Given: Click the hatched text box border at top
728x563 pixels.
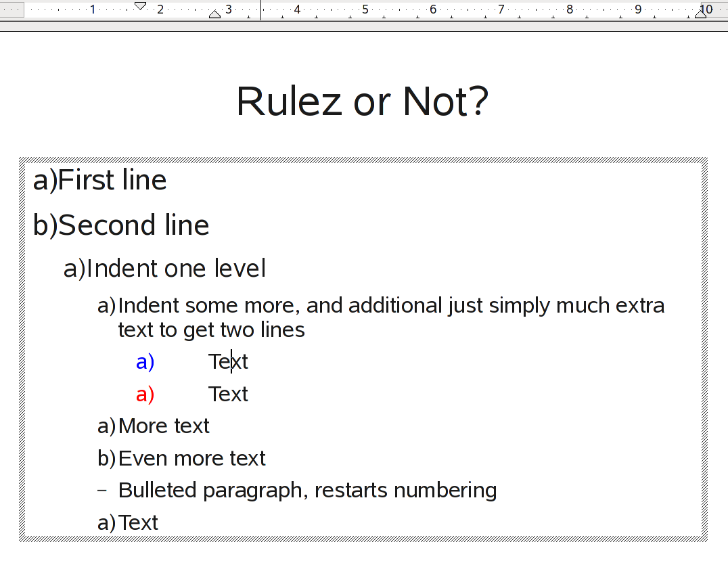Looking at the screenshot, I should 363,160.
